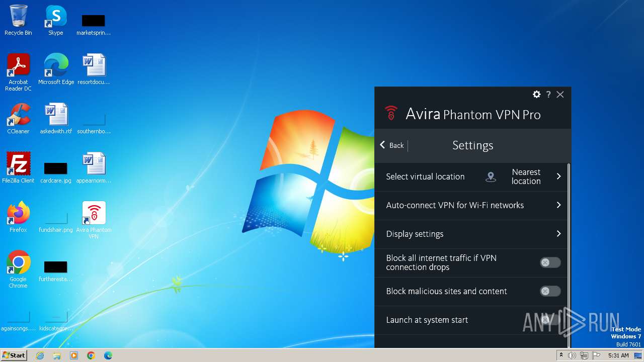The height and width of the screenshot is (362, 644).
Task: Click the virtual location pin icon
Action: pyautogui.click(x=491, y=176)
